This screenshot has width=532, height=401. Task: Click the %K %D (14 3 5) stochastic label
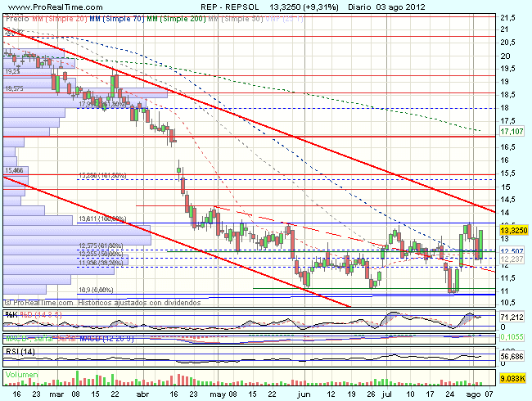(34, 315)
